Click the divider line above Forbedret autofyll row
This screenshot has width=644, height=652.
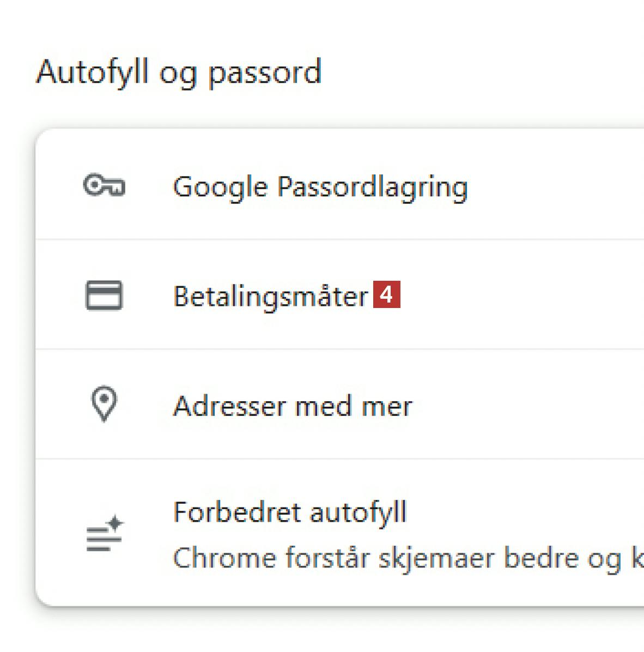[x=338, y=458]
